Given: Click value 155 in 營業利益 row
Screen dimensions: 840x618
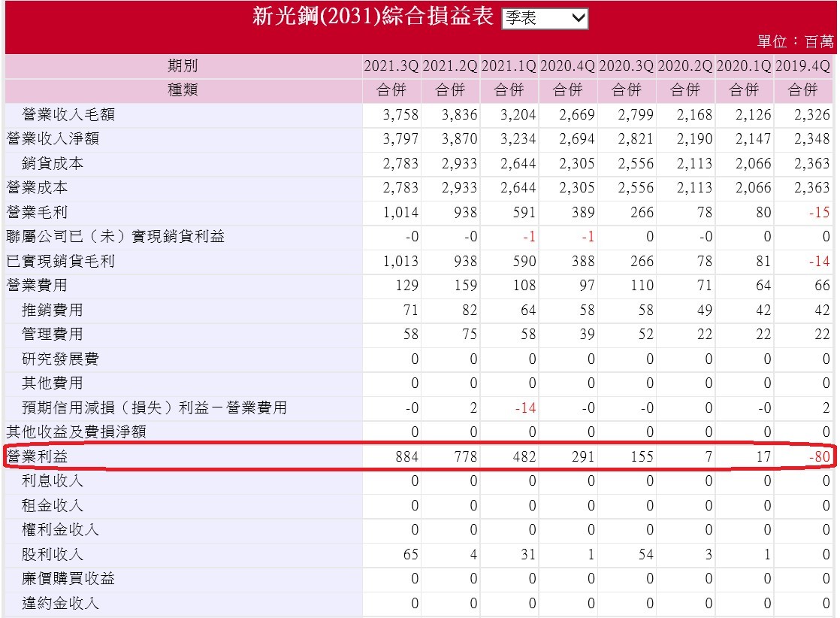Looking at the screenshot, I should pyautogui.click(x=642, y=456).
